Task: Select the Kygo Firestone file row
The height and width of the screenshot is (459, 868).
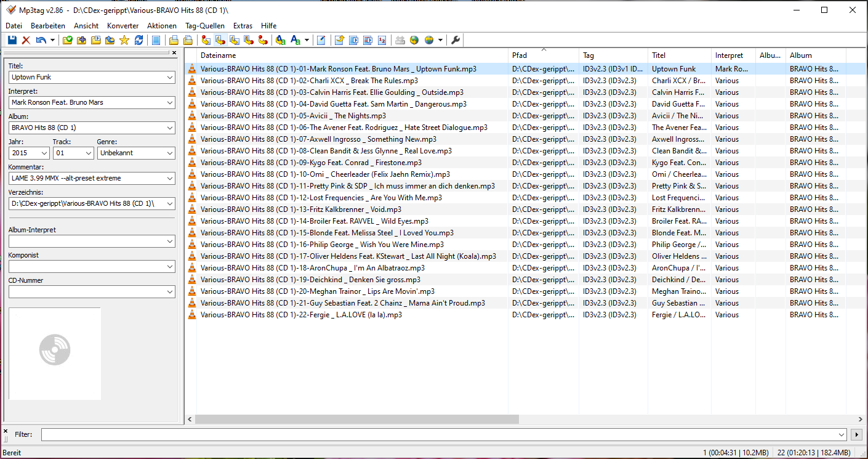Action: (311, 163)
